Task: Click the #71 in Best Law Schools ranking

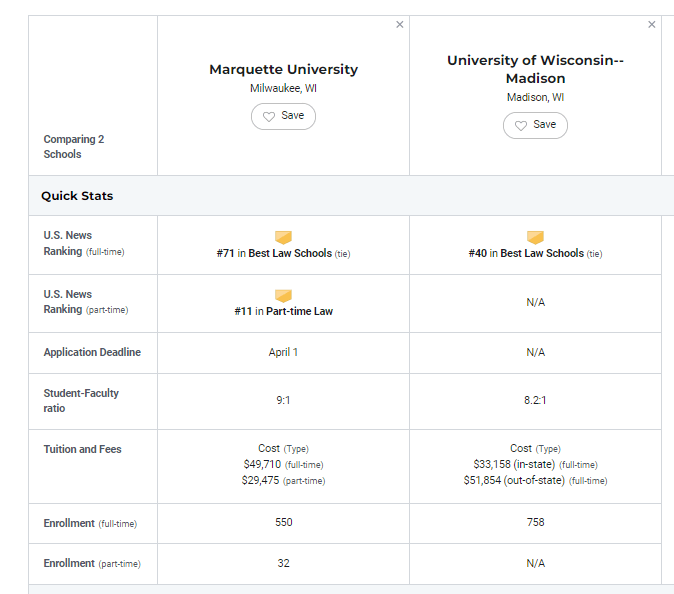Action: coord(283,253)
